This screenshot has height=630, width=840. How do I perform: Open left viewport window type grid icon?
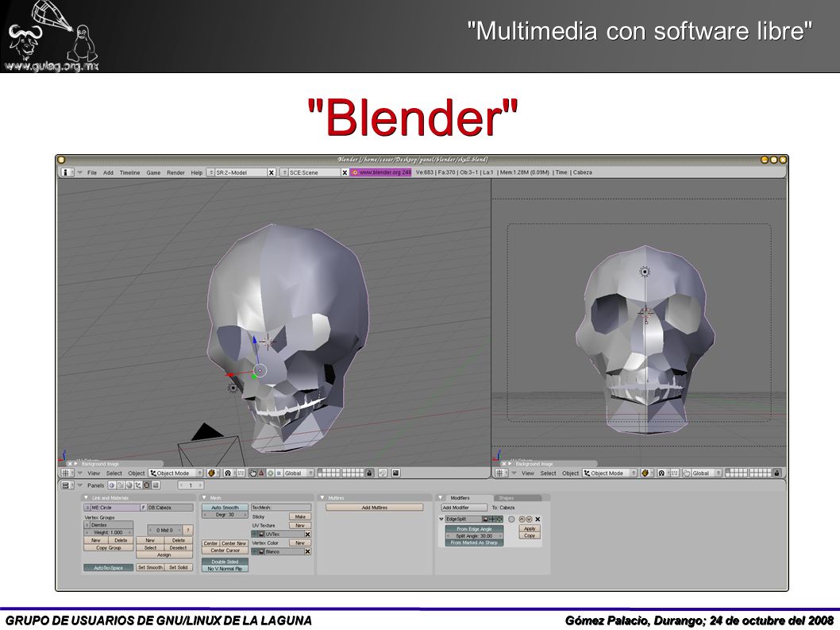point(67,473)
